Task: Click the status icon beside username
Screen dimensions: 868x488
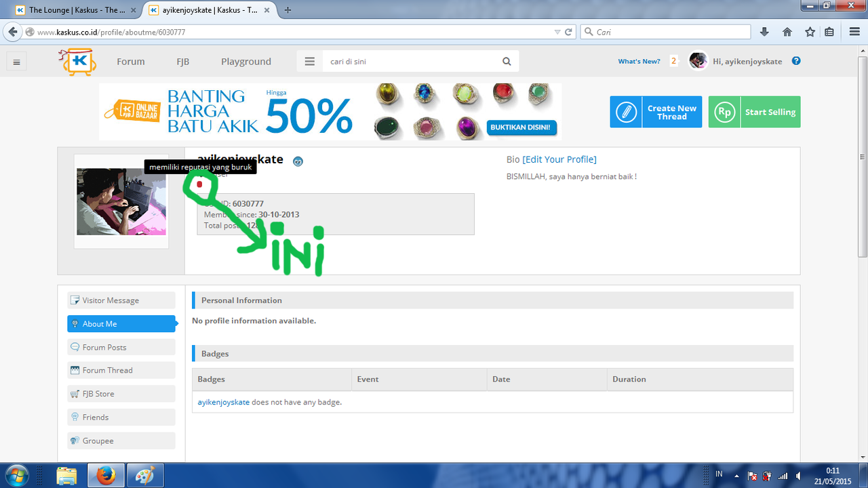Action: click(298, 161)
